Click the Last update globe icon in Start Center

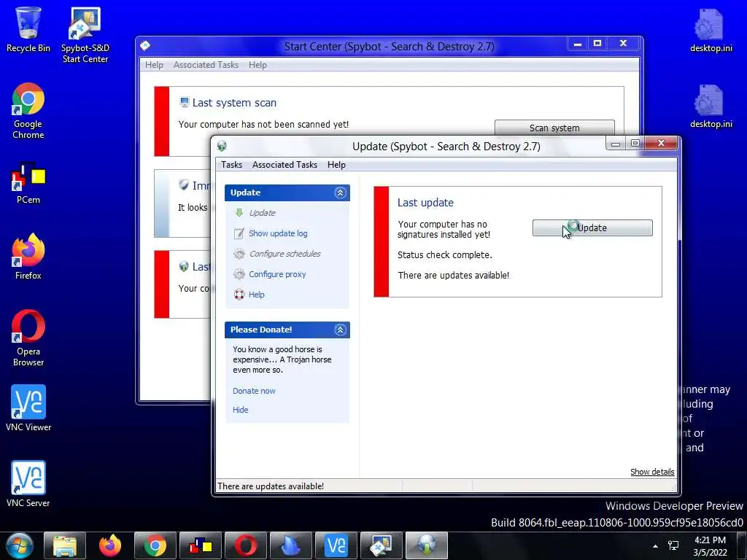coord(184,267)
